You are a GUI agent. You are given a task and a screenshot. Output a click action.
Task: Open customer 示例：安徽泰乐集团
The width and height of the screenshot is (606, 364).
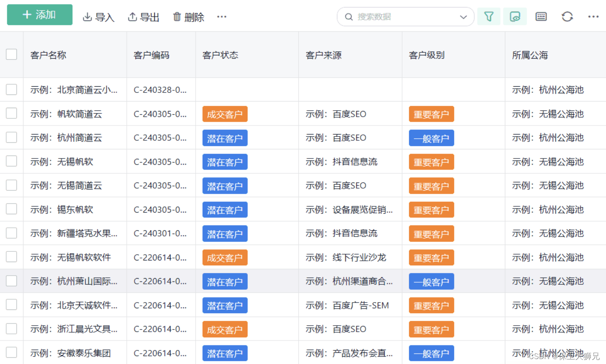(71, 353)
